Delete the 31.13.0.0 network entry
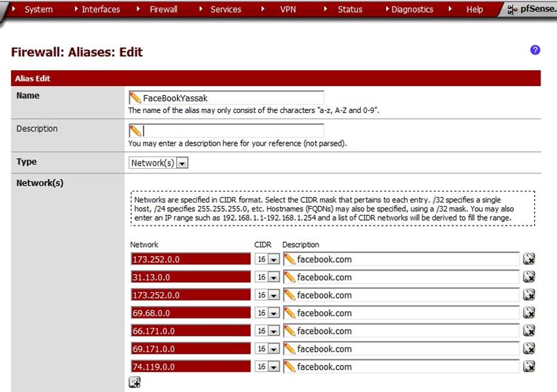Screen dimensions: 557x392 [x=529, y=277]
